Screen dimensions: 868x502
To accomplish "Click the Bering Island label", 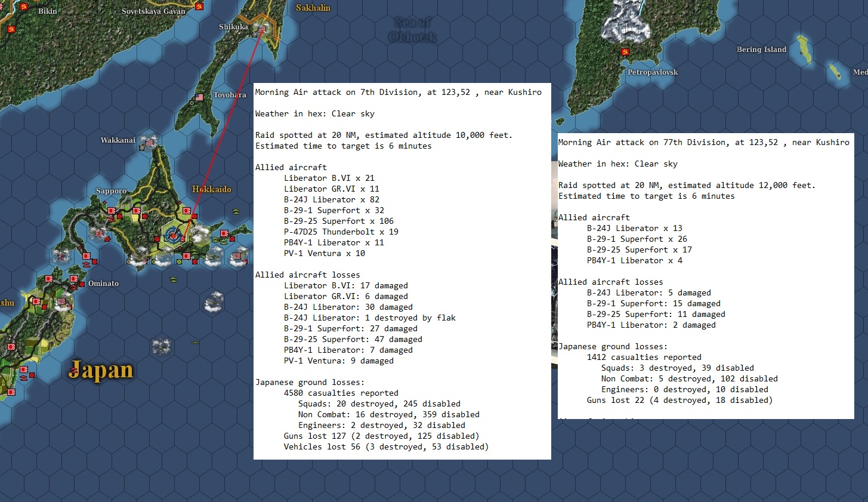I will pos(762,50).
